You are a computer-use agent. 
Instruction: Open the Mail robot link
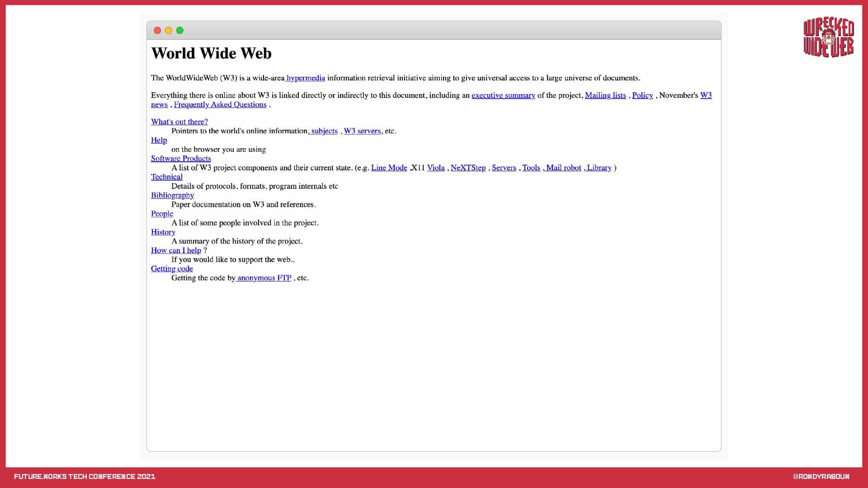[x=563, y=168]
